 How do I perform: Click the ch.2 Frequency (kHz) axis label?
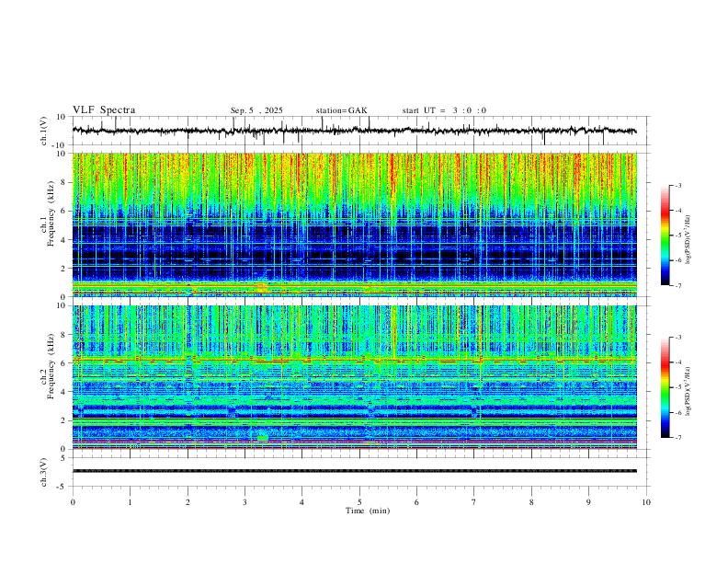(x=48, y=366)
